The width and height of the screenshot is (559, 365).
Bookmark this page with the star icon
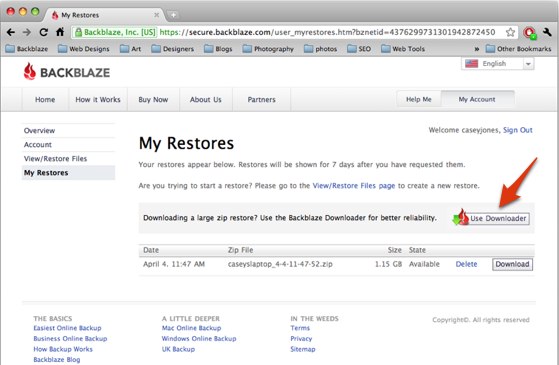click(x=510, y=32)
